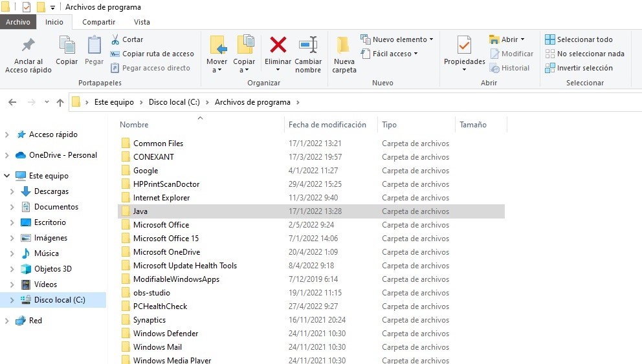Click Copiar ruta de acceso
This screenshot has width=642, height=364.
152,54
